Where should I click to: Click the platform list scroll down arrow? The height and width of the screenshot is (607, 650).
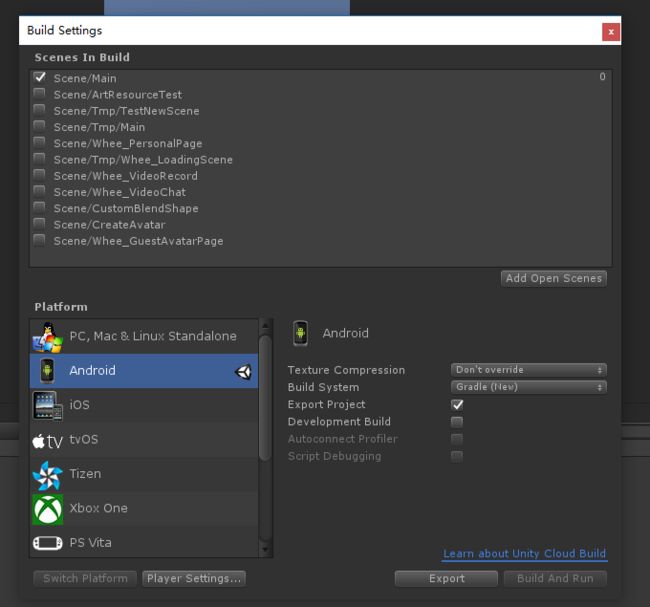coord(265,550)
